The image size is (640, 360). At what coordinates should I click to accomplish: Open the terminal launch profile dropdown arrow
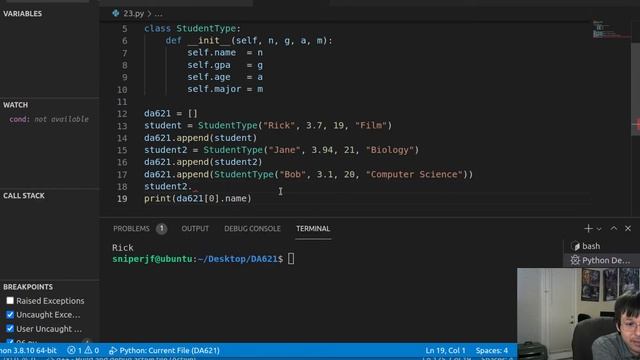pos(599,229)
